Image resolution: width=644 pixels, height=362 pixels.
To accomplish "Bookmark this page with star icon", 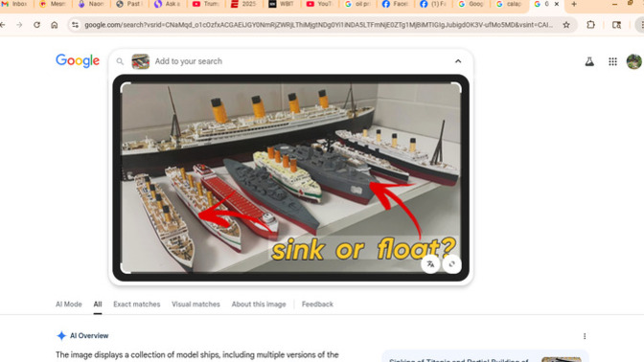I will (x=566, y=25).
